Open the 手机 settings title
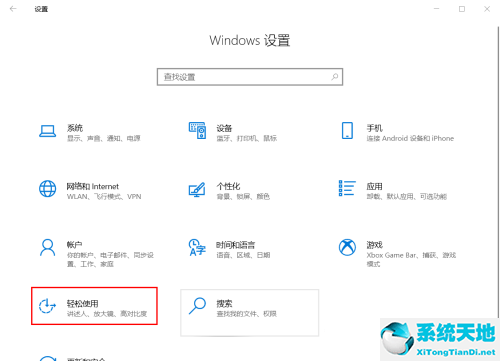Screen dimensions: 500x361 click(x=374, y=128)
